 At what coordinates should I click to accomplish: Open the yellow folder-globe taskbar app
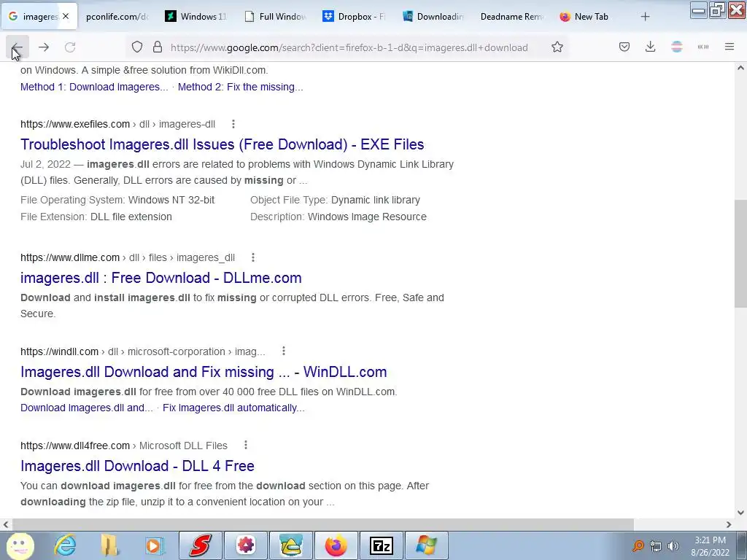click(290, 545)
